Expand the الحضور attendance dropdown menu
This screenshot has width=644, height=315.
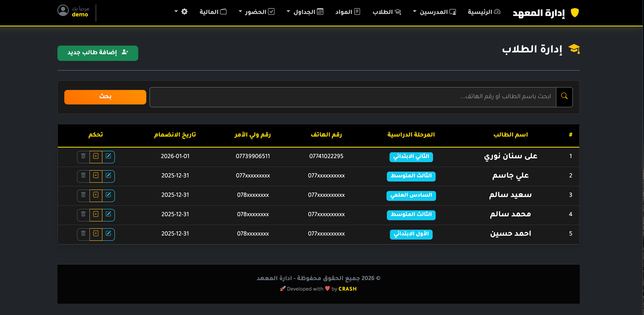[x=256, y=12]
